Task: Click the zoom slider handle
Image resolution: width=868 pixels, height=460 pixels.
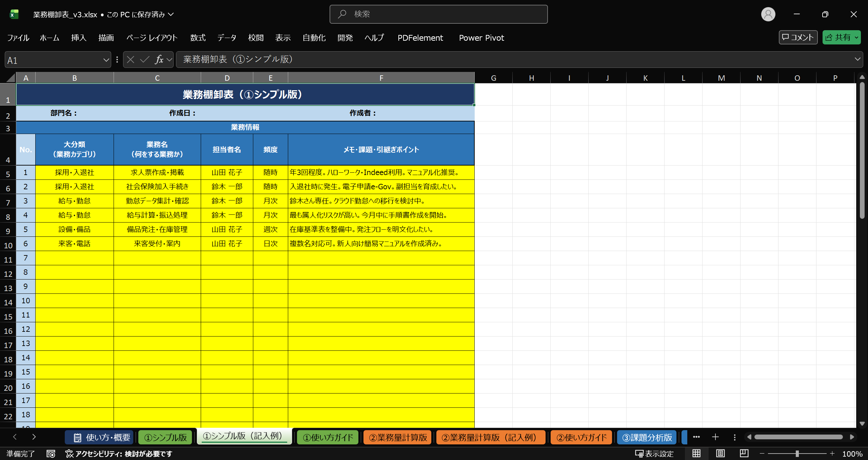Action: coord(797,454)
